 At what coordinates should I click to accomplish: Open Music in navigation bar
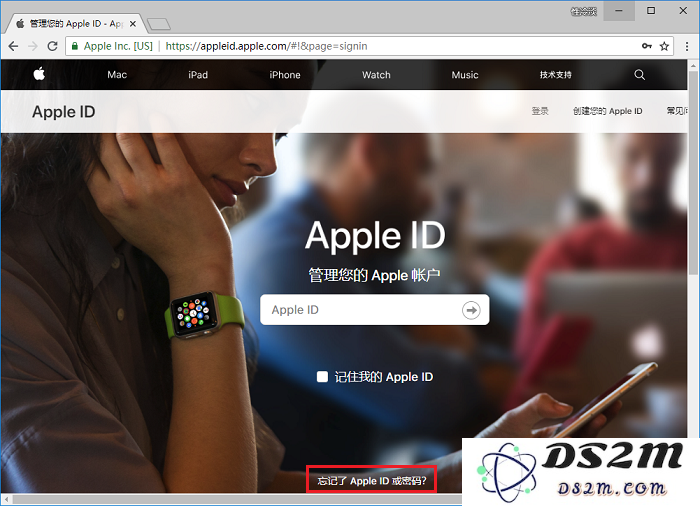465,75
